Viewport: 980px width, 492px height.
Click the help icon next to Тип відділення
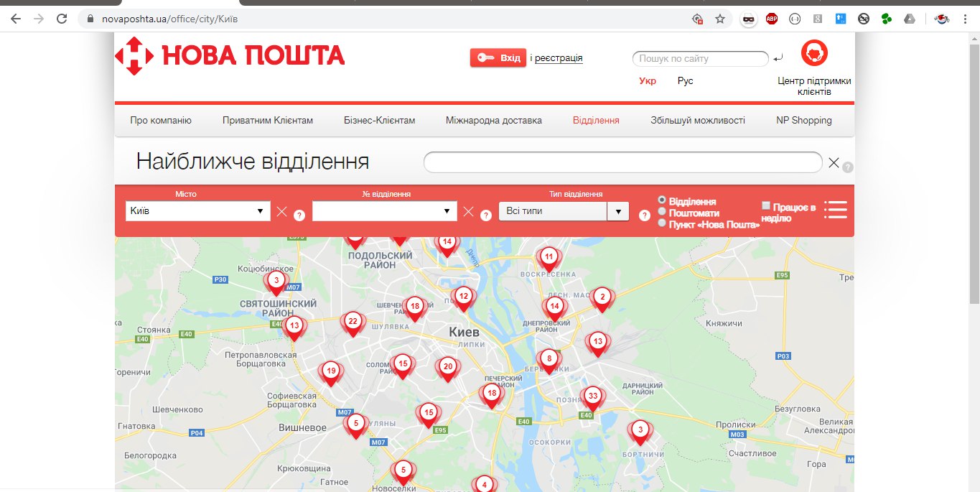(645, 215)
